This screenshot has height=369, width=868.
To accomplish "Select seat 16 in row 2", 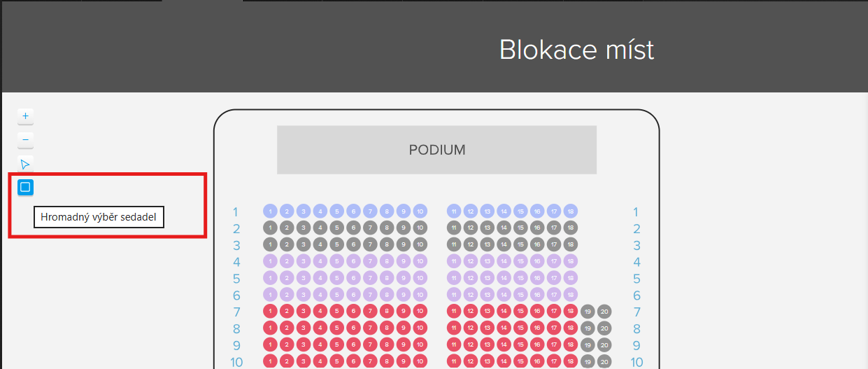I will [x=537, y=228].
